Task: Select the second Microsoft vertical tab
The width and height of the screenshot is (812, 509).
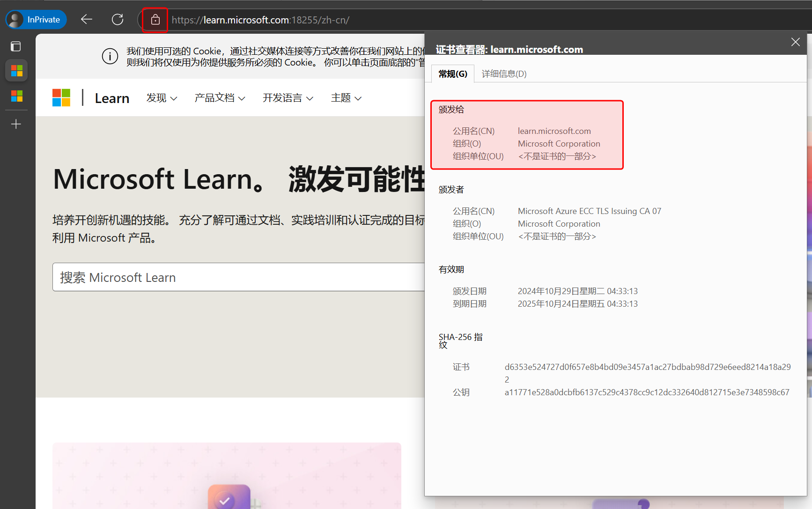Action: tap(17, 96)
